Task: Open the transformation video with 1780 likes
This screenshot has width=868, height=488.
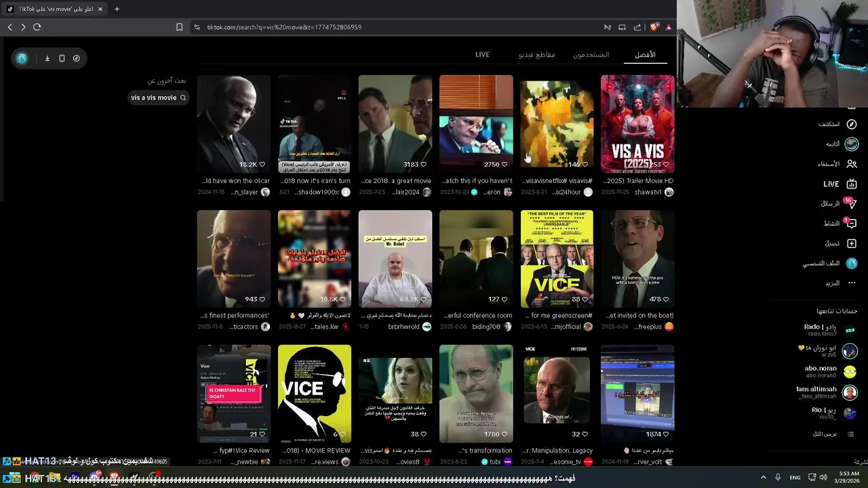Action: click(476, 394)
